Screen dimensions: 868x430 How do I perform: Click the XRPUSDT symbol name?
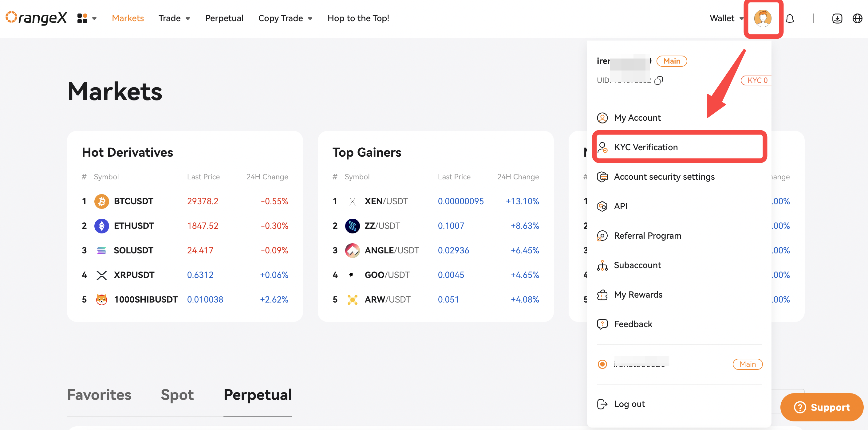(134, 275)
